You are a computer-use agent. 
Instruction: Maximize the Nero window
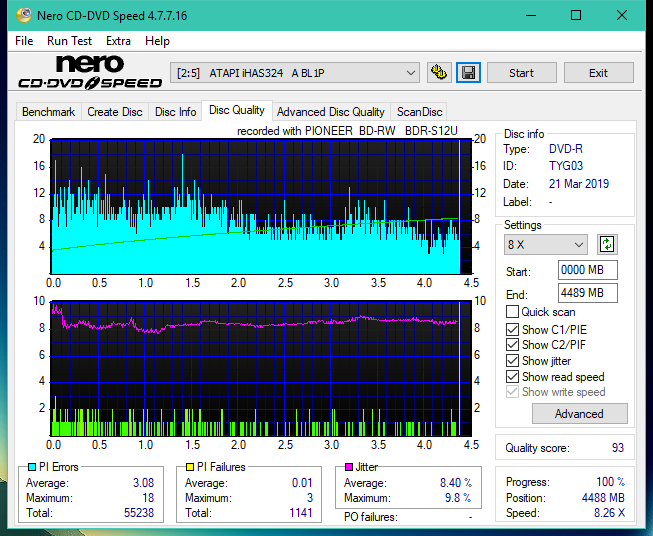pos(576,15)
